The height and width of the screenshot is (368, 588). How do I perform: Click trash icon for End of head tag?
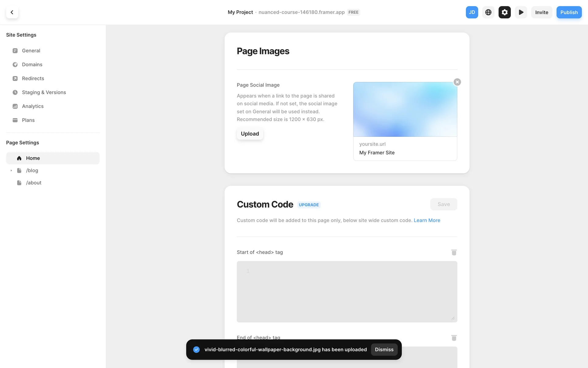[454, 338]
